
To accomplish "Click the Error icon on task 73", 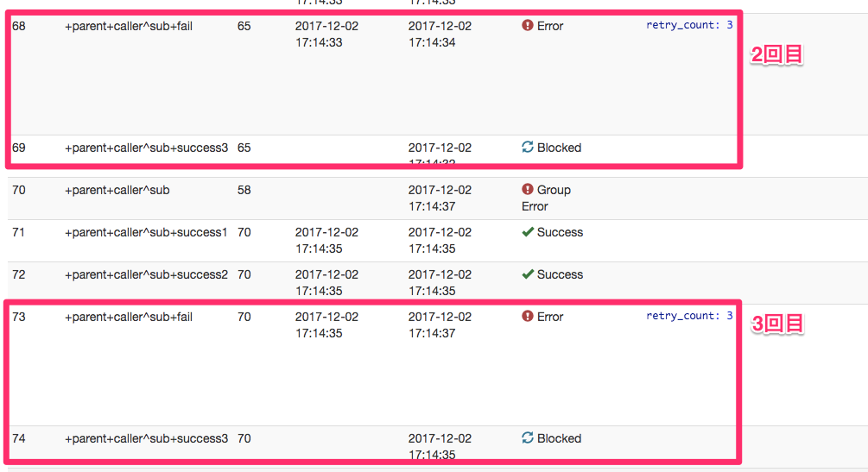I will pyautogui.click(x=528, y=317).
